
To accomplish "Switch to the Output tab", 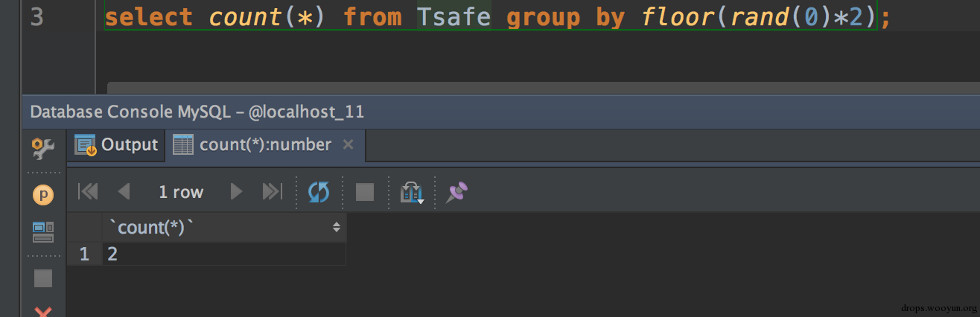I will pyautogui.click(x=117, y=145).
